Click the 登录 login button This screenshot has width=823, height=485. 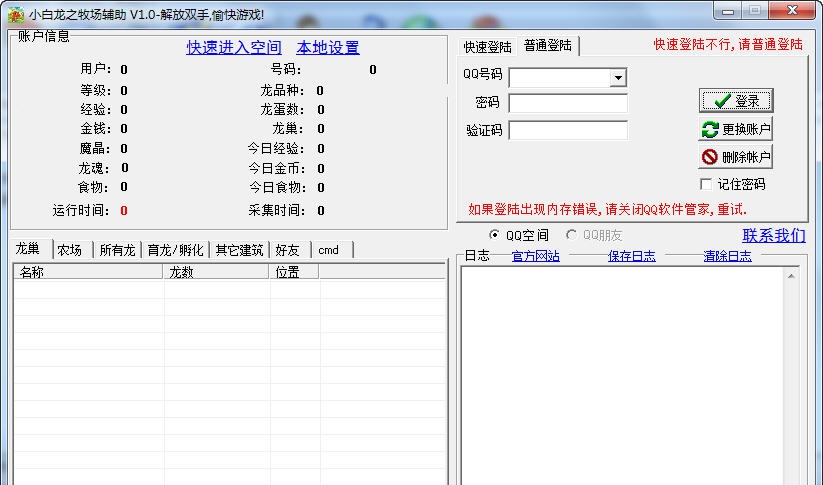click(736, 100)
